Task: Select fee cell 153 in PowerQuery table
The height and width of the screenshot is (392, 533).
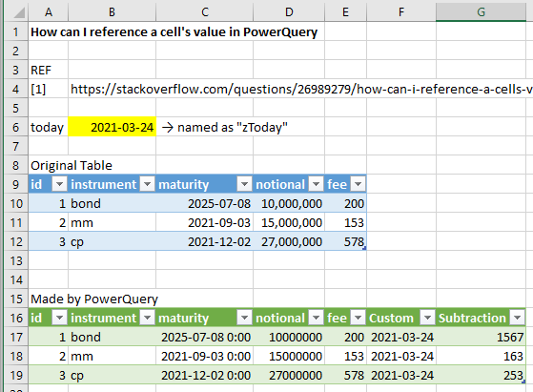Action: [x=346, y=356]
